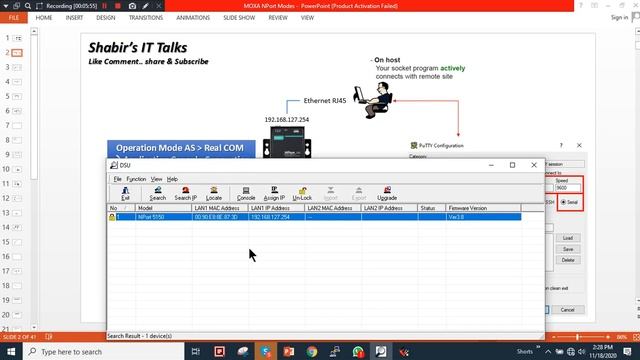This screenshot has height=360, width=640.
Task: Sort by the Model column header
Action: (x=163, y=208)
